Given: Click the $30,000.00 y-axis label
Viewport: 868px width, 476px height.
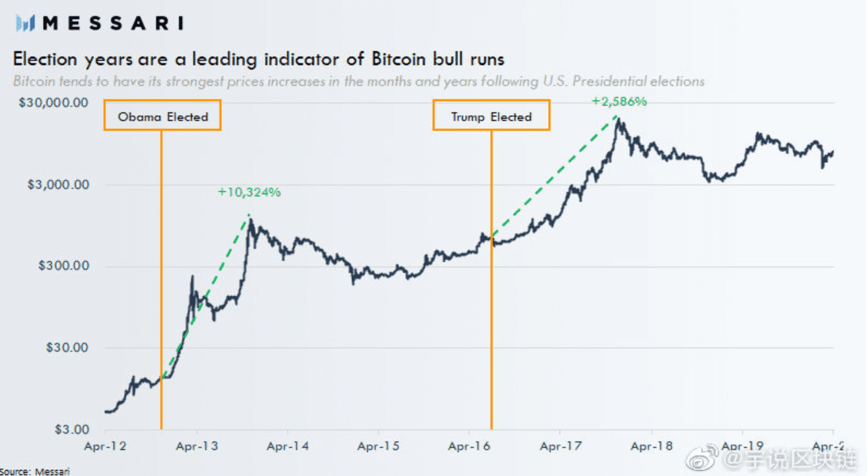Looking at the screenshot, I should click(53, 103).
